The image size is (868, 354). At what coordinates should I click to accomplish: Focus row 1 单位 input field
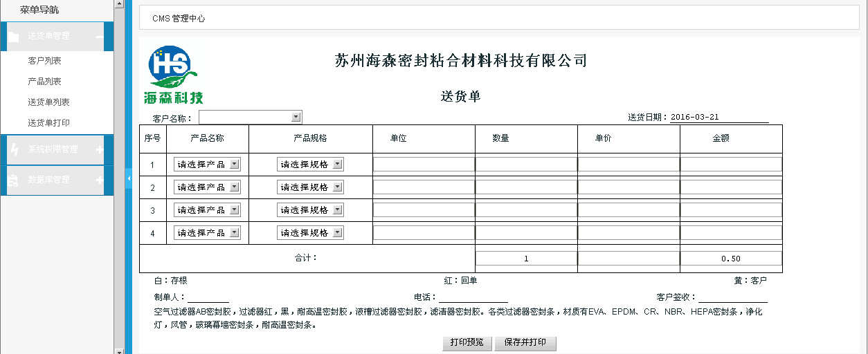coord(424,165)
